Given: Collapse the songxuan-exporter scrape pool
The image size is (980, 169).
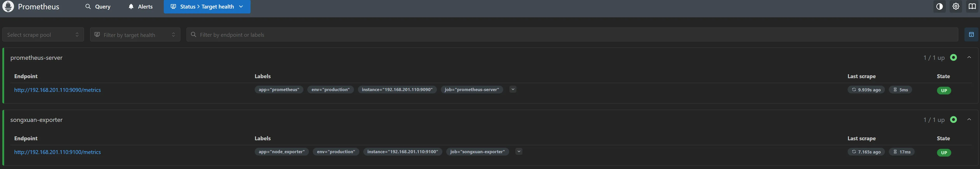Looking at the screenshot, I should pos(969,120).
